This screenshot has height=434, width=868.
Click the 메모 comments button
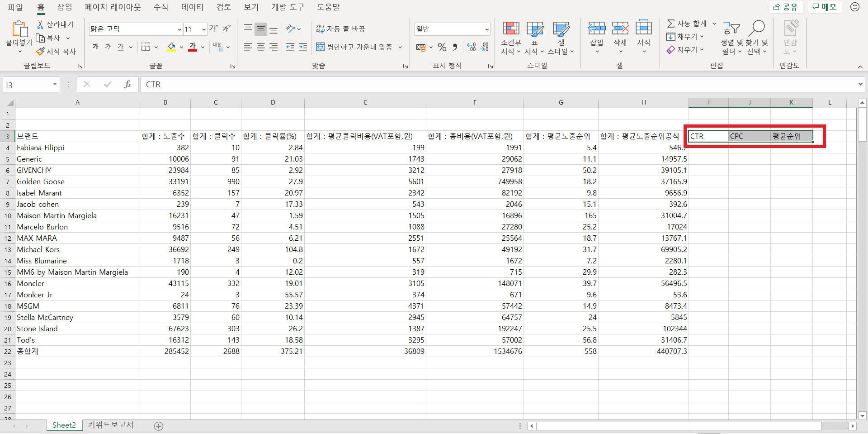point(825,7)
